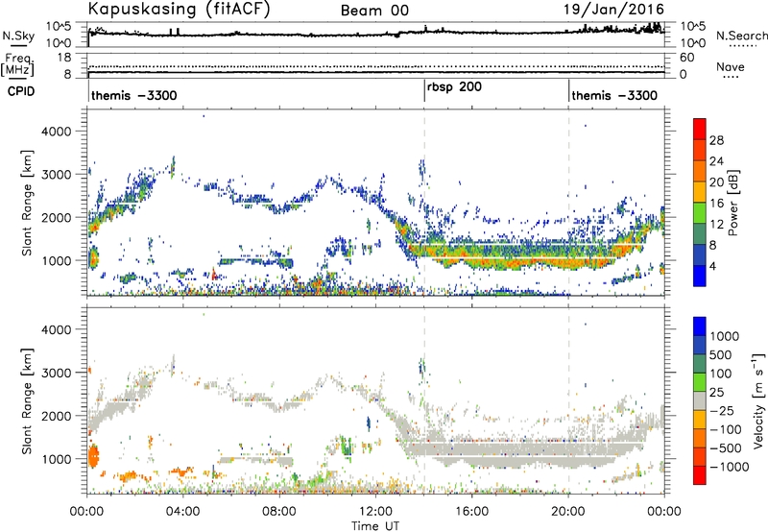Click the "04:00" time axis tick label
Screen dimensions: 768x532
coord(183,512)
